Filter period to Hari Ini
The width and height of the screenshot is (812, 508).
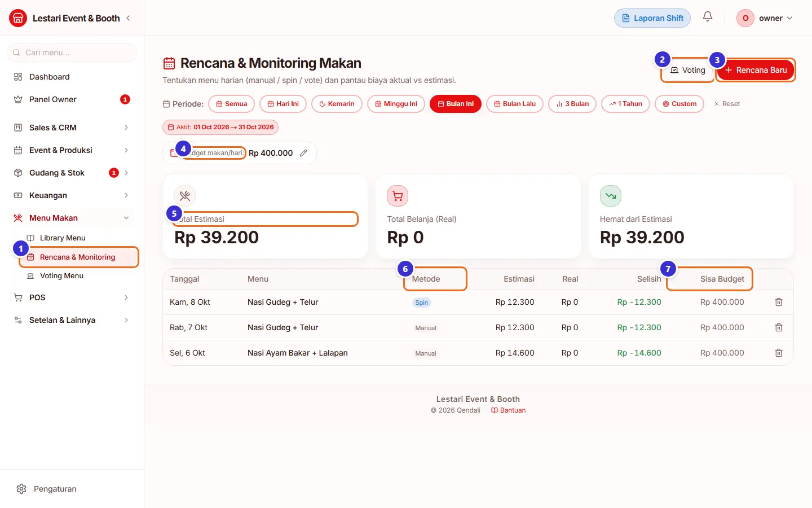283,104
